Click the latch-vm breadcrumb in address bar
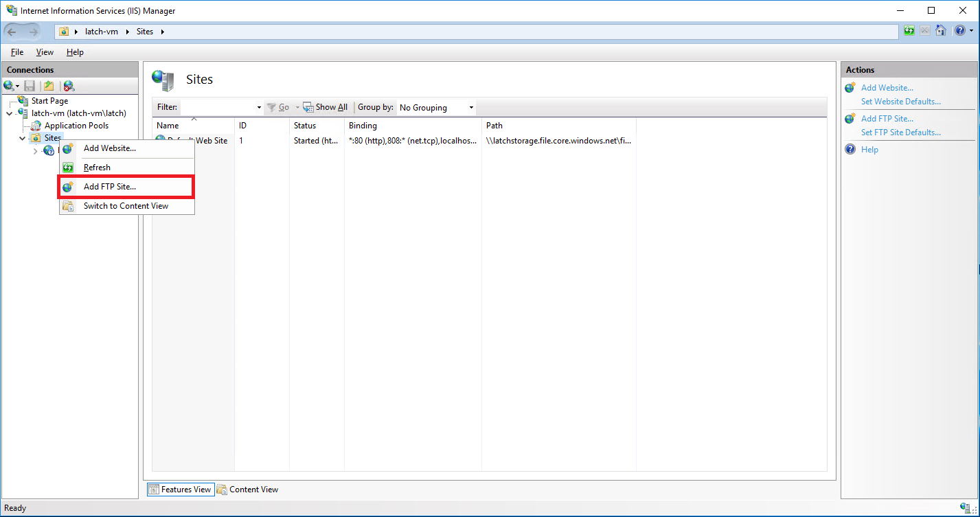 coord(102,32)
